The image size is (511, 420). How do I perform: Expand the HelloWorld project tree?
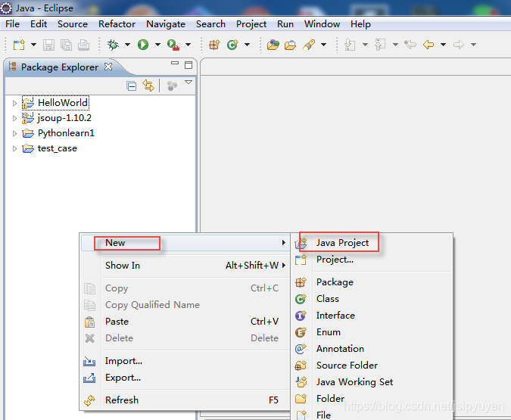click(x=14, y=103)
